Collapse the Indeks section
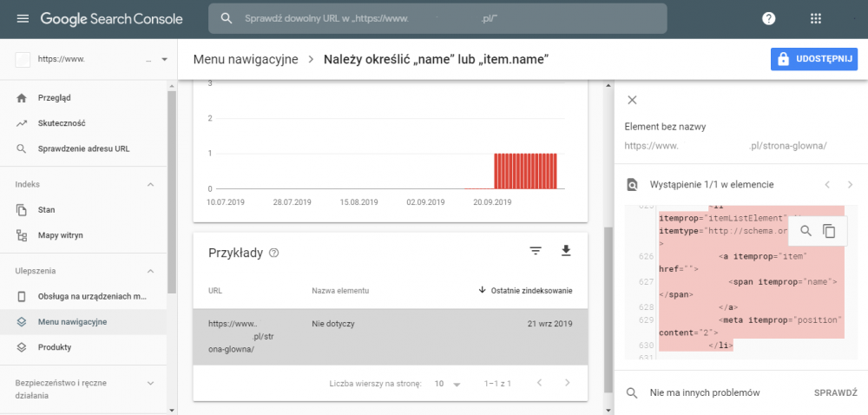 tap(149, 185)
